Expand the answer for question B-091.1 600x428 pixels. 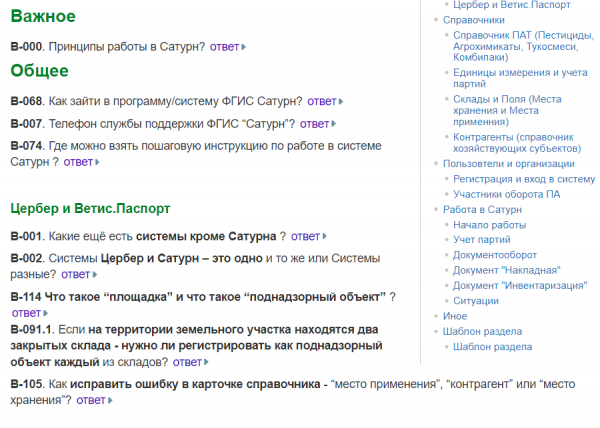[x=190, y=362]
